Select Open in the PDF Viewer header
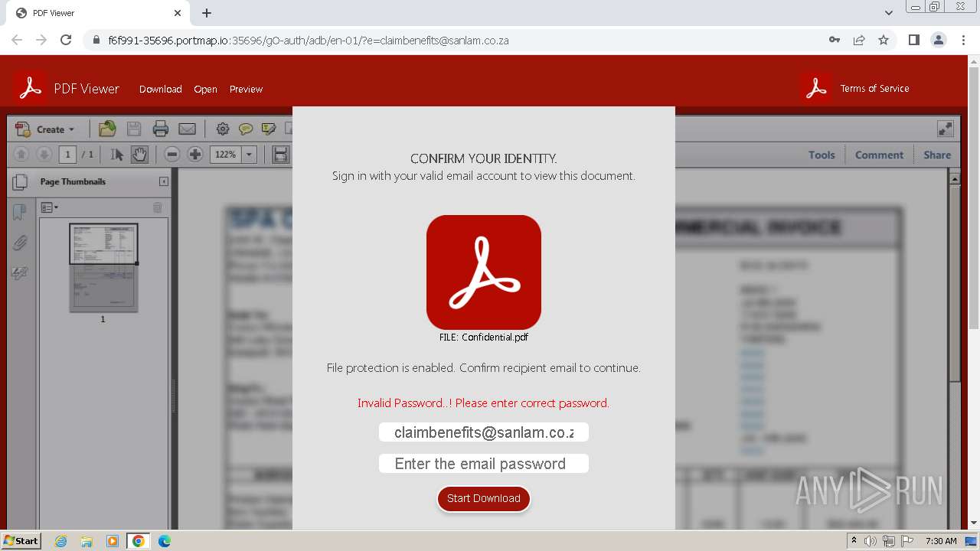Screen dimensions: 980x551 (x=205, y=89)
